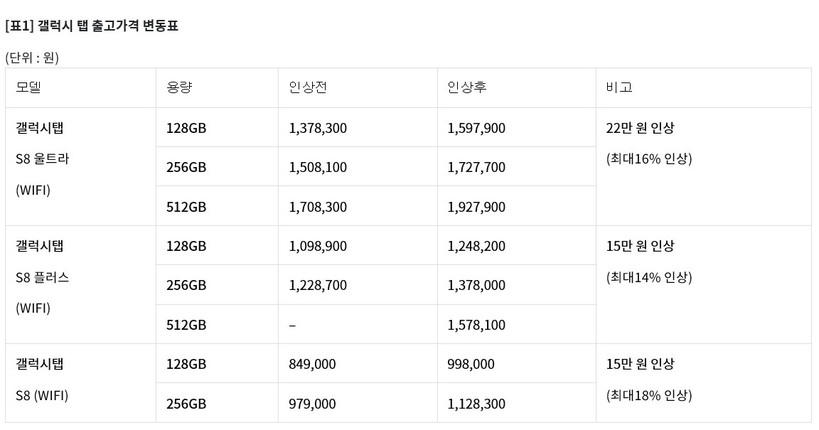This screenshot has width=819, height=430.
Task: Select the 849,000 price cell
Action: pos(311,364)
